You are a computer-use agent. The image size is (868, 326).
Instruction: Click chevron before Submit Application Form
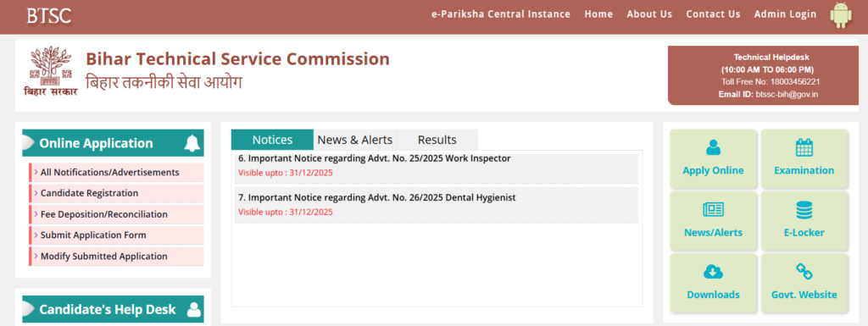[36, 235]
